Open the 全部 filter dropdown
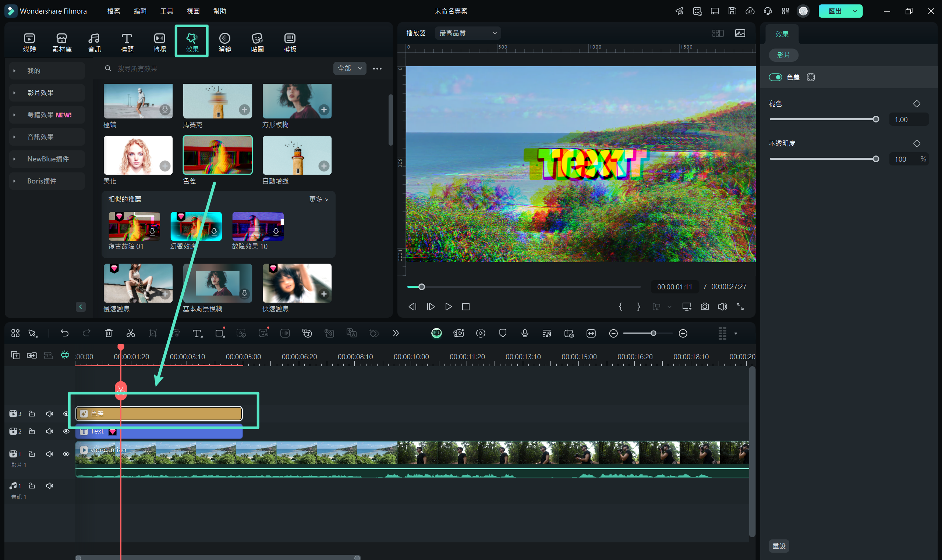The width and height of the screenshot is (942, 560). tap(350, 68)
